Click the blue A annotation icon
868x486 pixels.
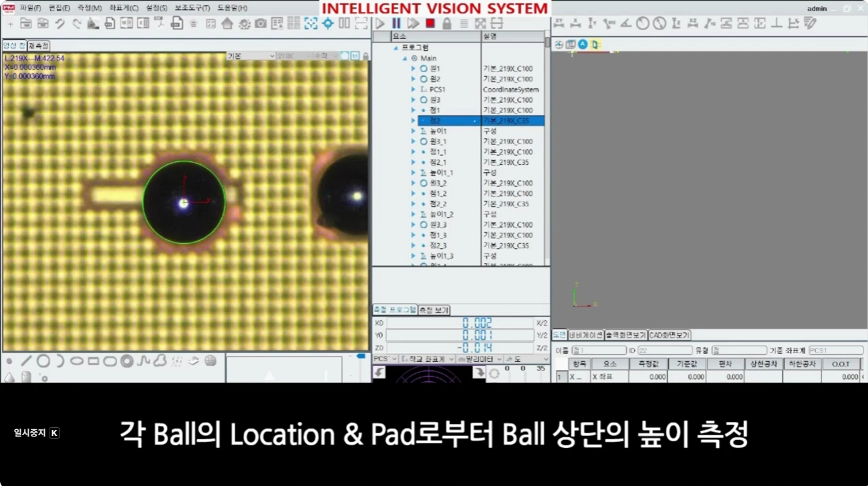click(583, 44)
